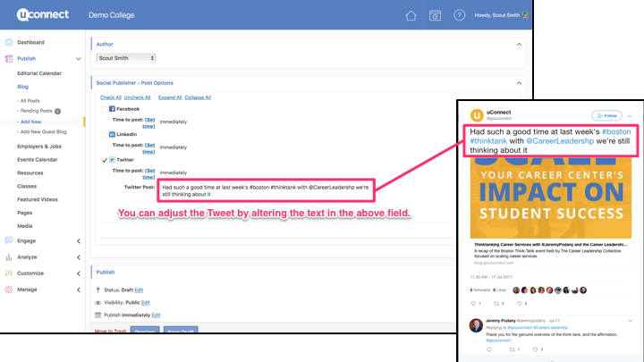Screen dimensions: 644x362
Task: Click the home icon in top bar
Action: coord(411,15)
